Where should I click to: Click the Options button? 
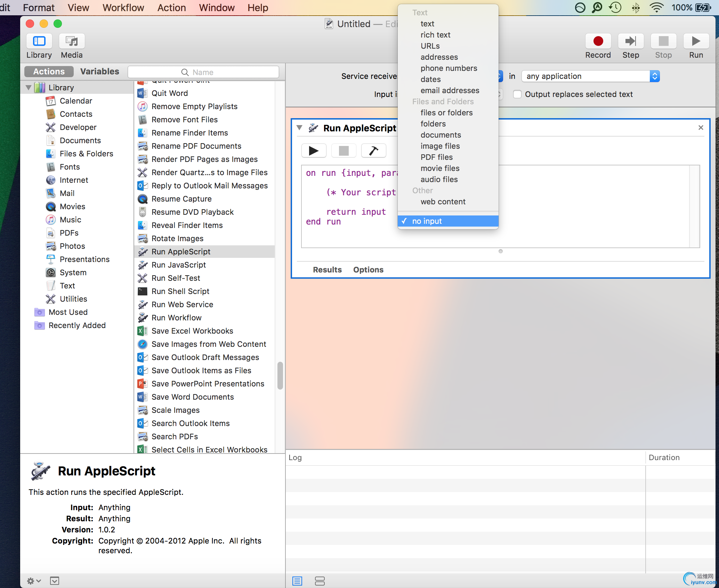click(x=368, y=270)
